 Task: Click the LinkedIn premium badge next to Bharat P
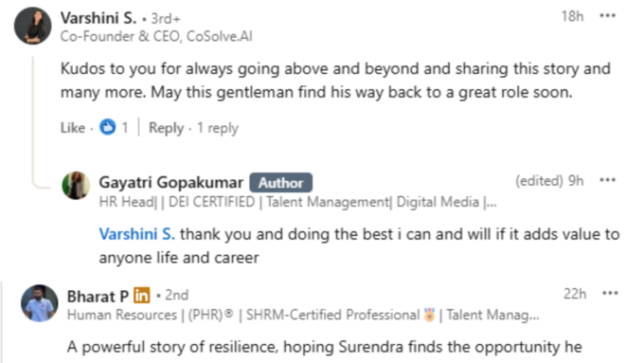pyautogui.click(x=142, y=295)
